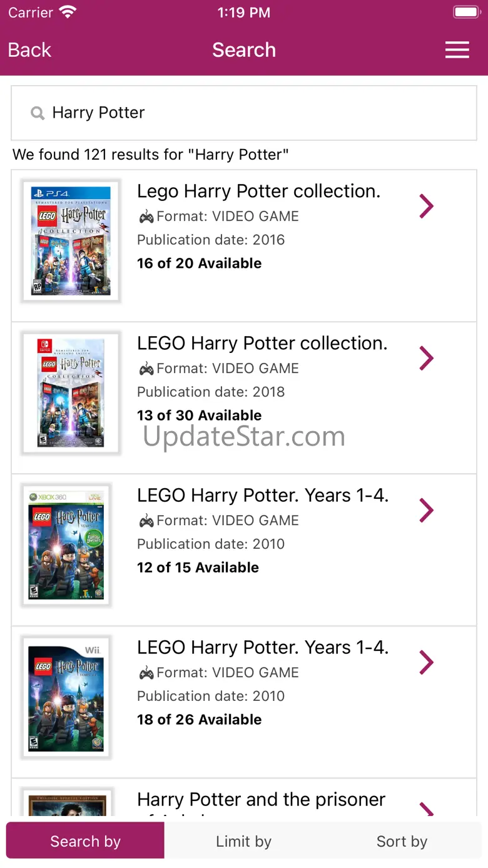Open the Limit by tab
The width and height of the screenshot is (488, 868).
[x=244, y=841]
